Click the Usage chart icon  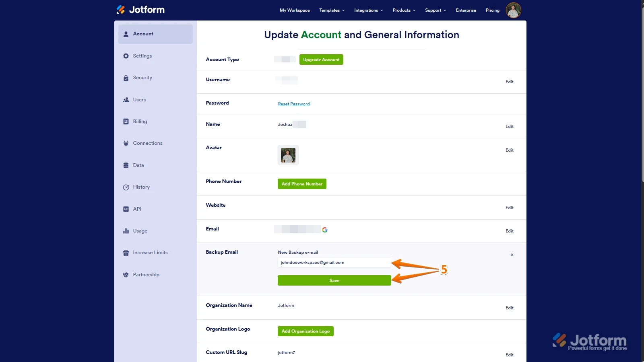(x=126, y=230)
